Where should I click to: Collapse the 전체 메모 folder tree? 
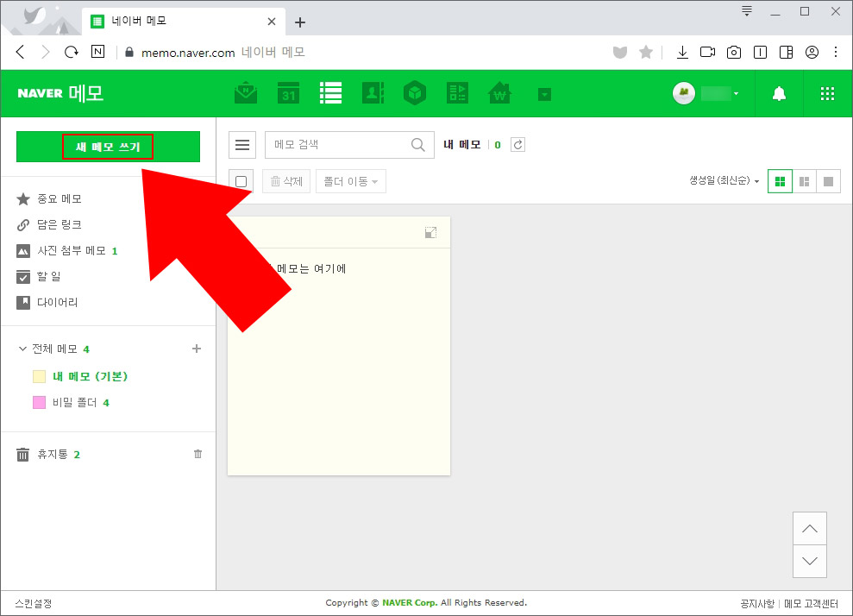tap(22, 349)
